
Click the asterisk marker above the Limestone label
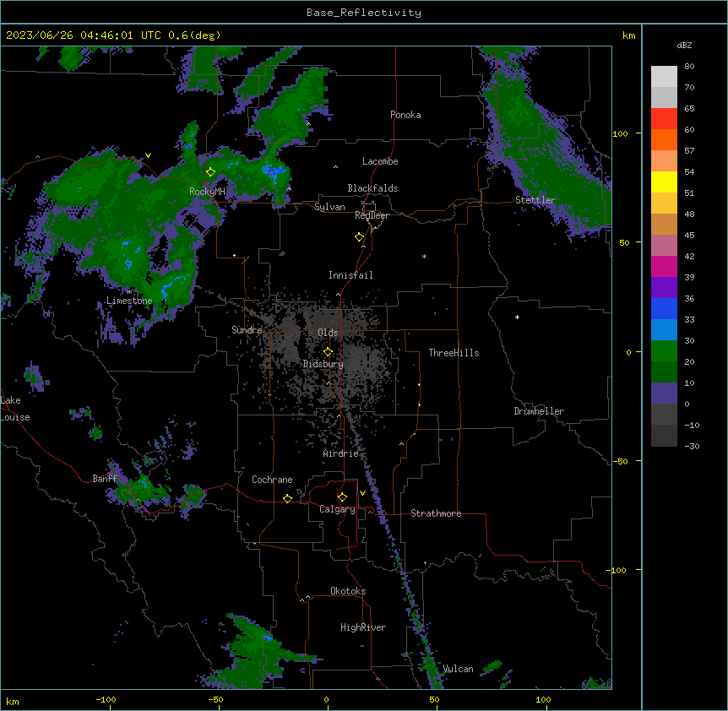click(x=129, y=291)
